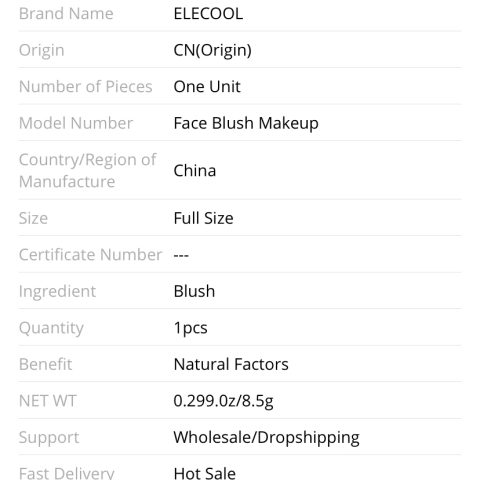
Task: Click the Full Size value
Action: (x=203, y=218)
